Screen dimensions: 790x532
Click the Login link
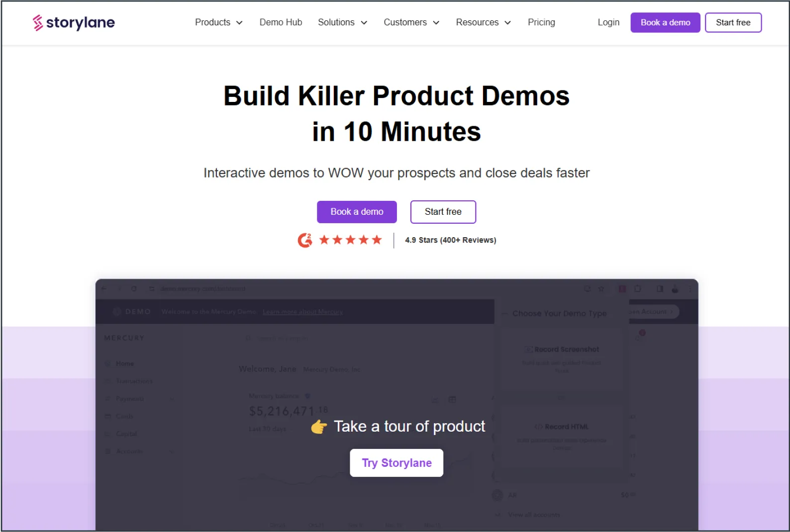click(608, 22)
